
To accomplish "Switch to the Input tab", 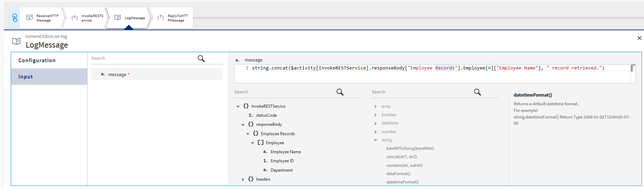I will click(x=26, y=77).
